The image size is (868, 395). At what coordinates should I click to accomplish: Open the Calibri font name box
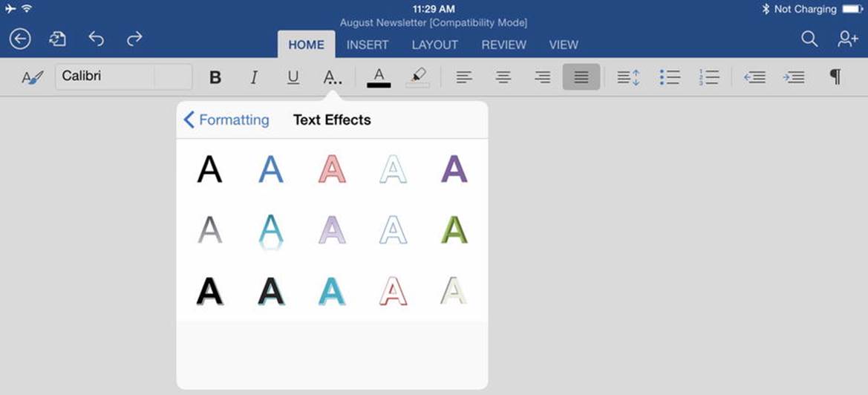click(x=123, y=76)
